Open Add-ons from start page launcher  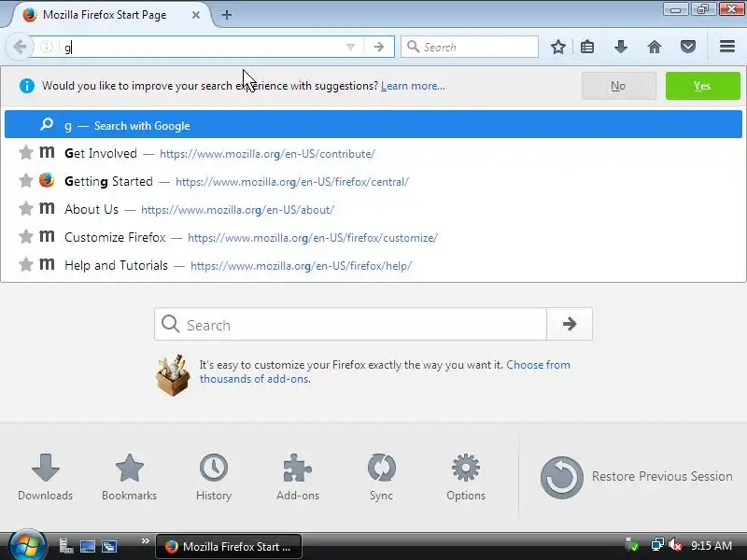tap(298, 477)
